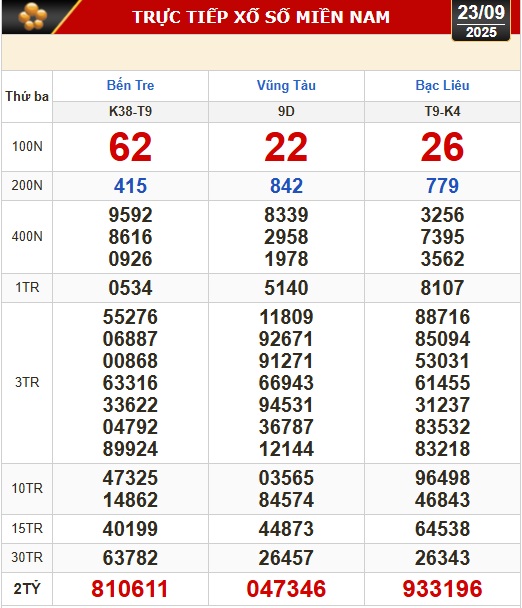The width and height of the screenshot is (522, 608).
Task: Click the 9D draw code under Vũng Tàu
Action: [286, 112]
